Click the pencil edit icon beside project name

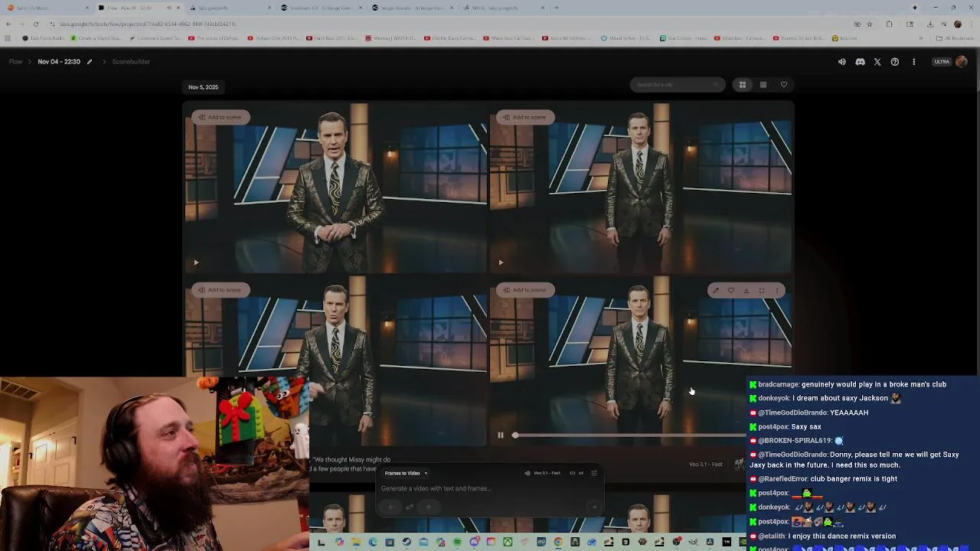coord(90,62)
